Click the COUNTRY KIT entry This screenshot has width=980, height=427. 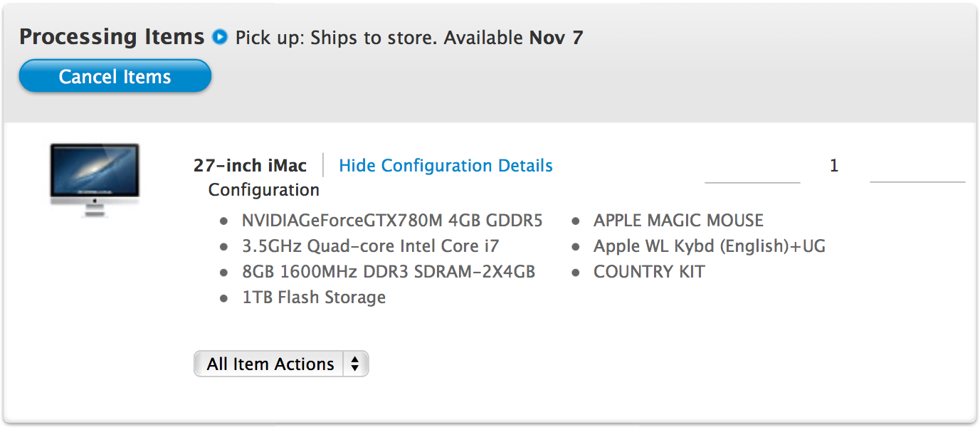649,272
